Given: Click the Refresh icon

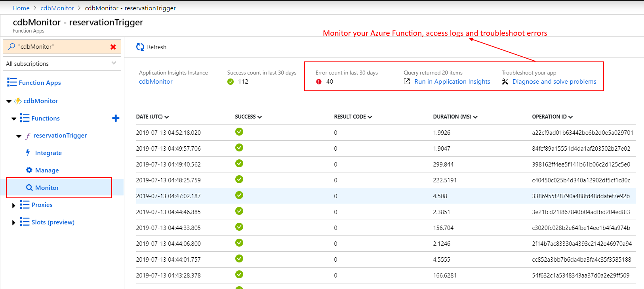Looking at the screenshot, I should pyautogui.click(x=140, y=47).
